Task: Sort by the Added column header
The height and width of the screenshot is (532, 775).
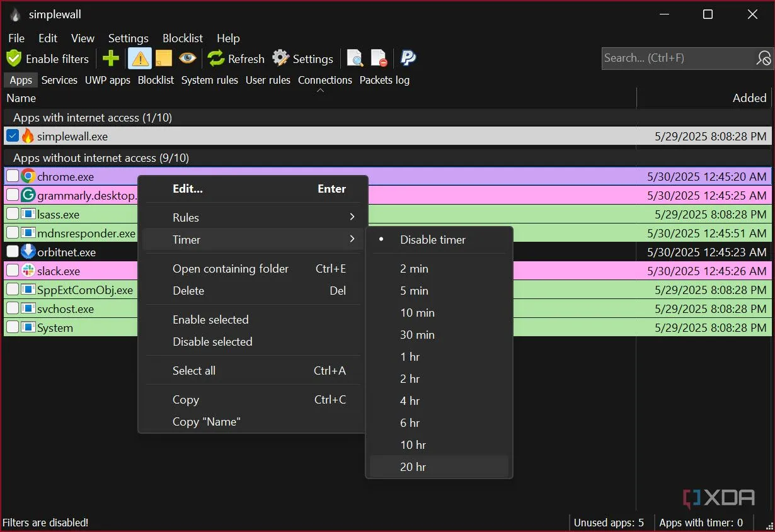Action: (x=704, y=98)
